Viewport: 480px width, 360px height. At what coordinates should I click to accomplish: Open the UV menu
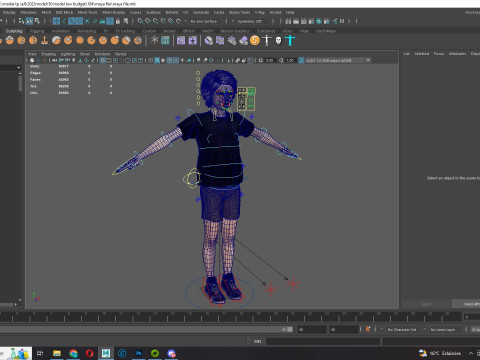[x=185, y=12]
